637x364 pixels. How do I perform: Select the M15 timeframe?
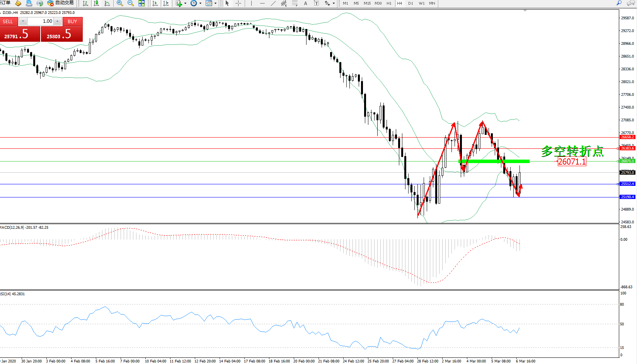[x=367, y=3]
